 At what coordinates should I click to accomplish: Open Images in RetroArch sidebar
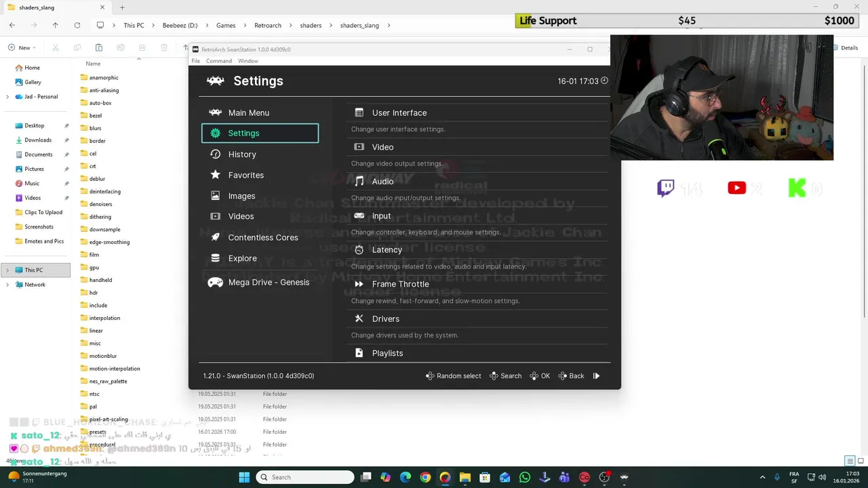tap(260, 196)
